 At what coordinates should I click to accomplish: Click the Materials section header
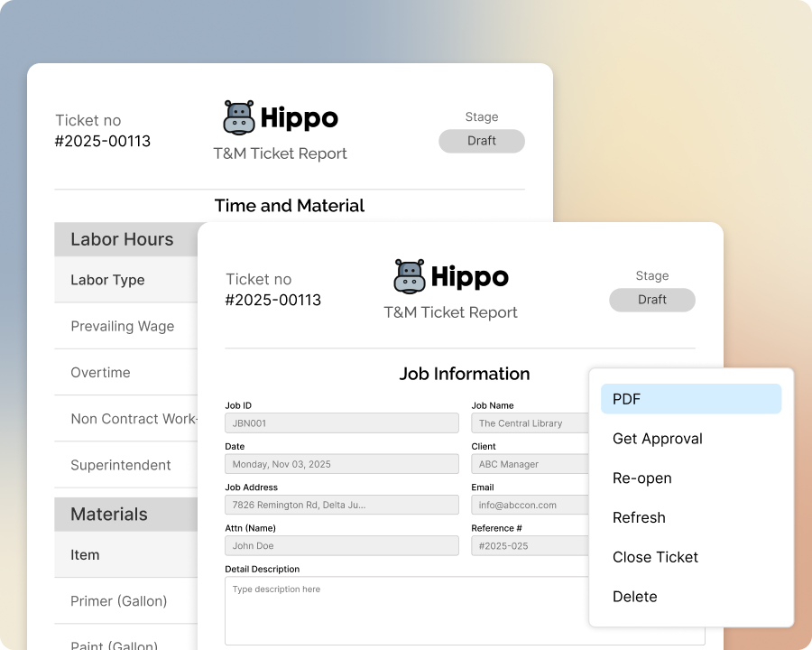pos(125,515)
